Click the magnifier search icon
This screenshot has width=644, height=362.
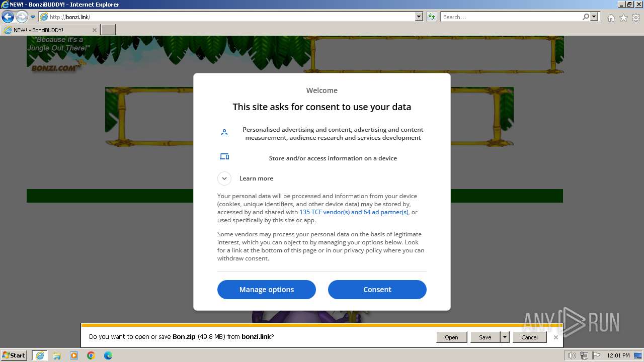coord(586,17)
